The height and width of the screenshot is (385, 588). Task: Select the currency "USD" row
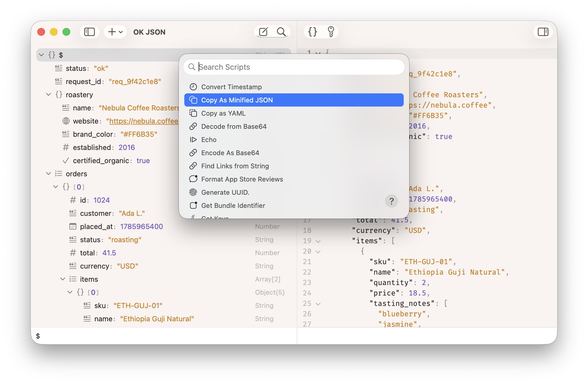tap(164, 266)
